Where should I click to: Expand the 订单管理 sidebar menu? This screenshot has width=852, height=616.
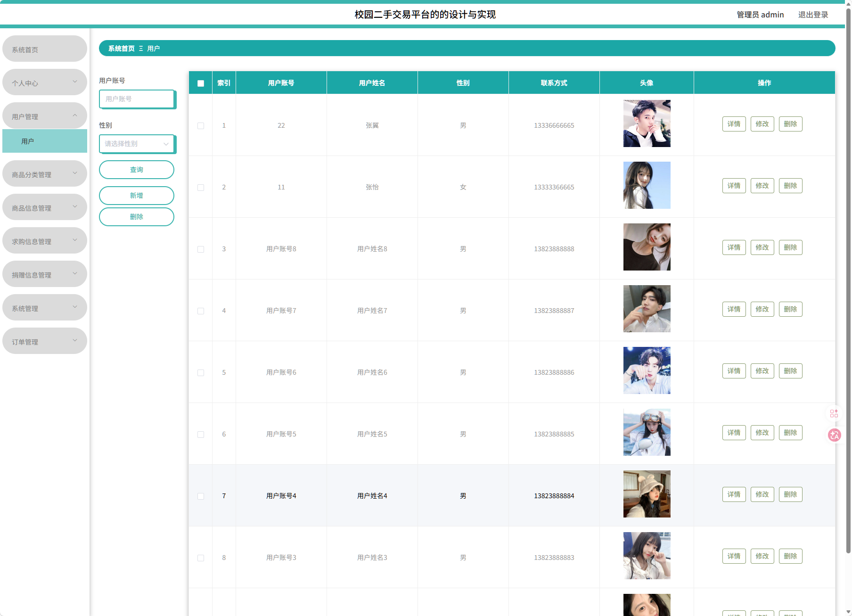click(x=45, y=341)
